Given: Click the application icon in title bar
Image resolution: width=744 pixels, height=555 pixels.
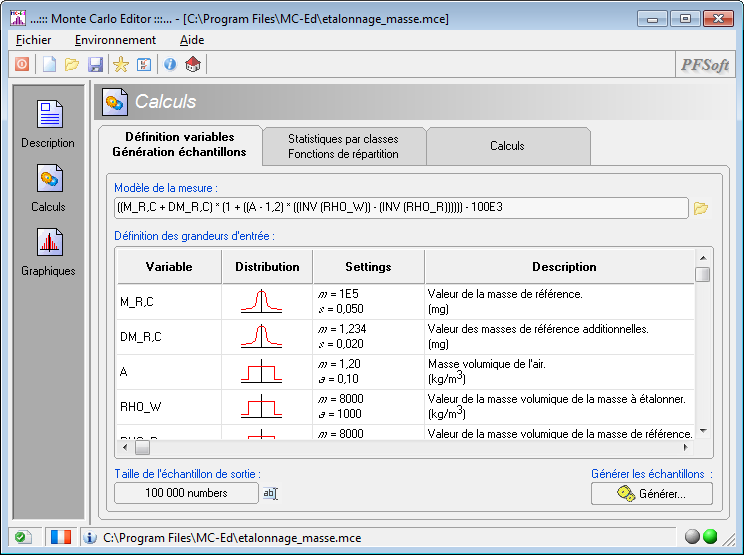Looking at the screenshot, I should [x=18, y=18].
